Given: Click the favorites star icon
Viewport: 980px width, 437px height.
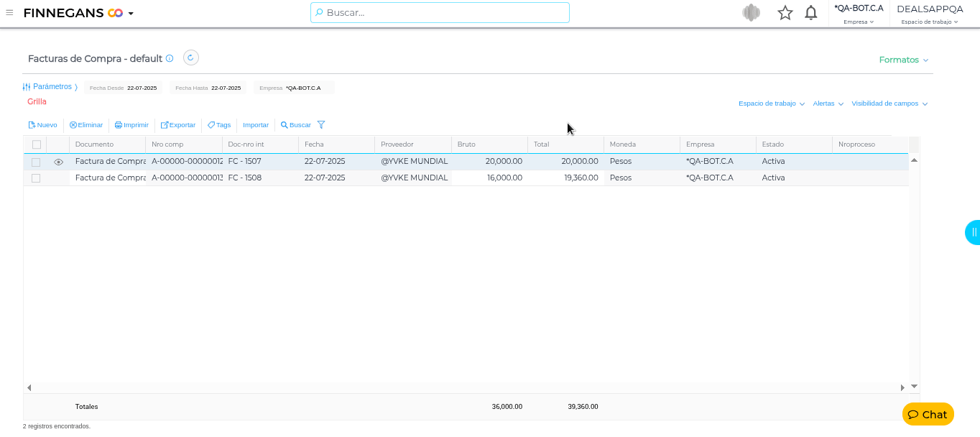Looking at the screenshot, I should [785, 13].
